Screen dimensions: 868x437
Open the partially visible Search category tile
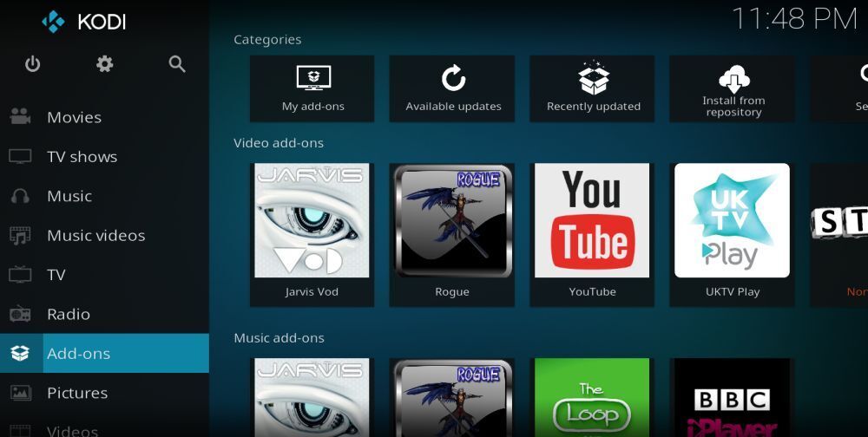(x=839, y=88)
